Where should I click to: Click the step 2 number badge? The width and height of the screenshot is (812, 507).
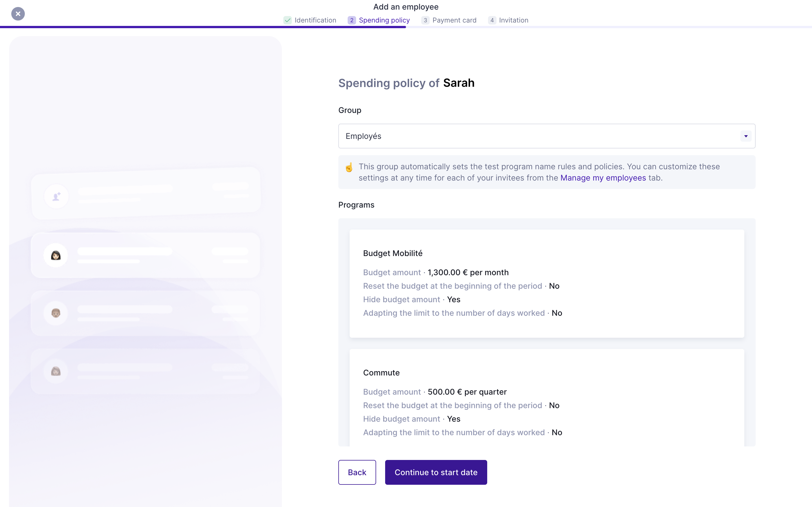point(352,20)
